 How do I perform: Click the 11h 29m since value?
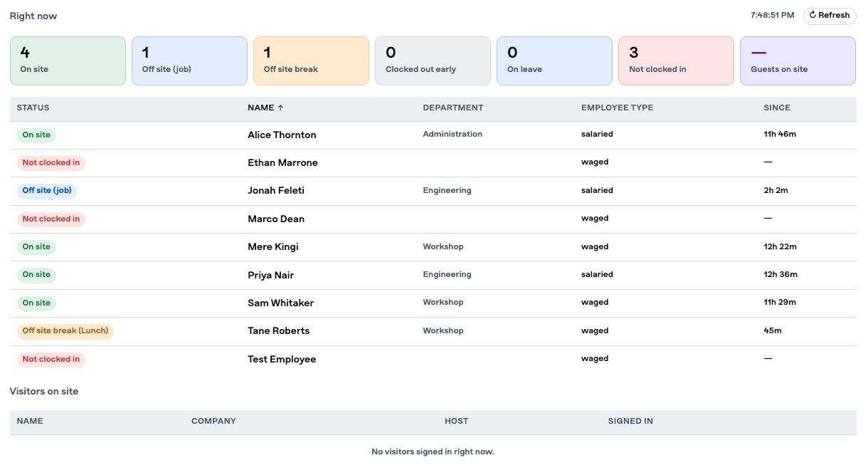pyautogui.click(x=780, y=302)
